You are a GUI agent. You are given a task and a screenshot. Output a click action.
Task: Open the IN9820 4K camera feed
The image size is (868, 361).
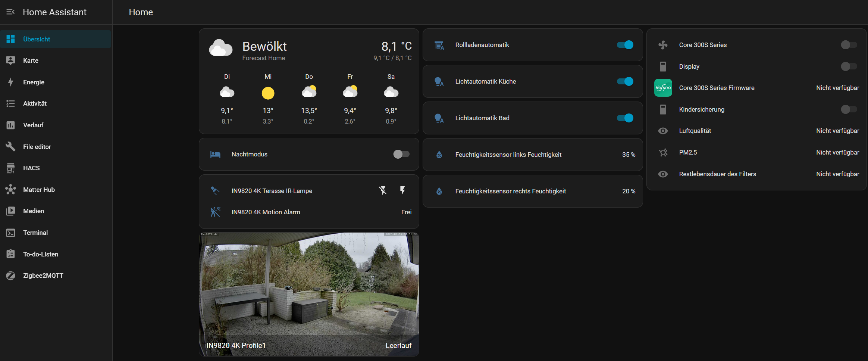click(309, 294)
